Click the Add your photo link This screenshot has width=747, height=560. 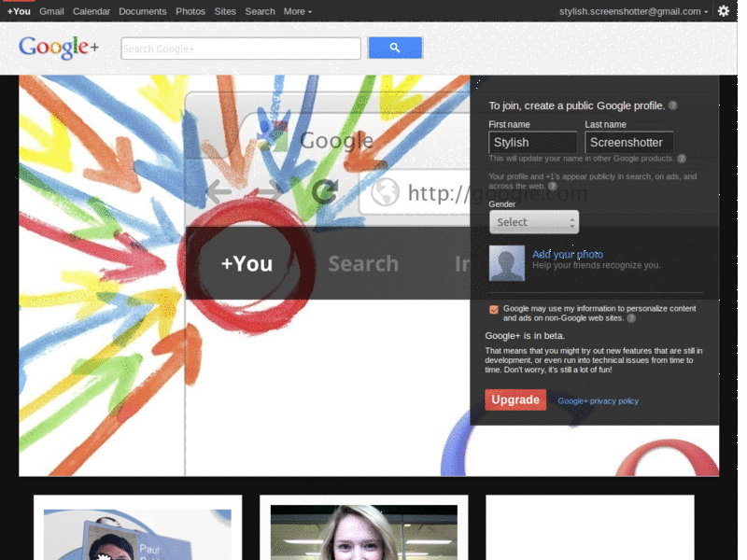pyautogui.click(x=568, y=254)
